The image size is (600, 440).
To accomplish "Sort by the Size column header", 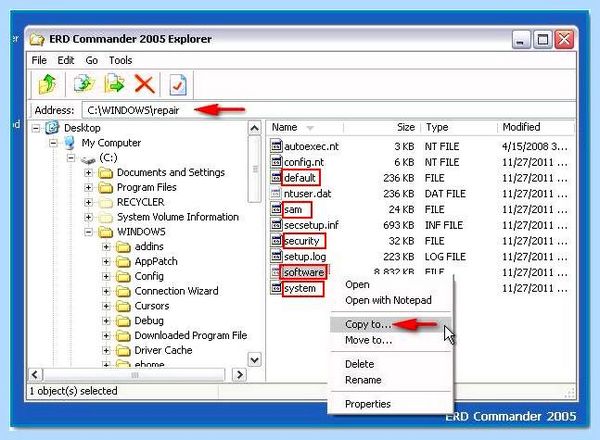I will [x=382, y=127].
